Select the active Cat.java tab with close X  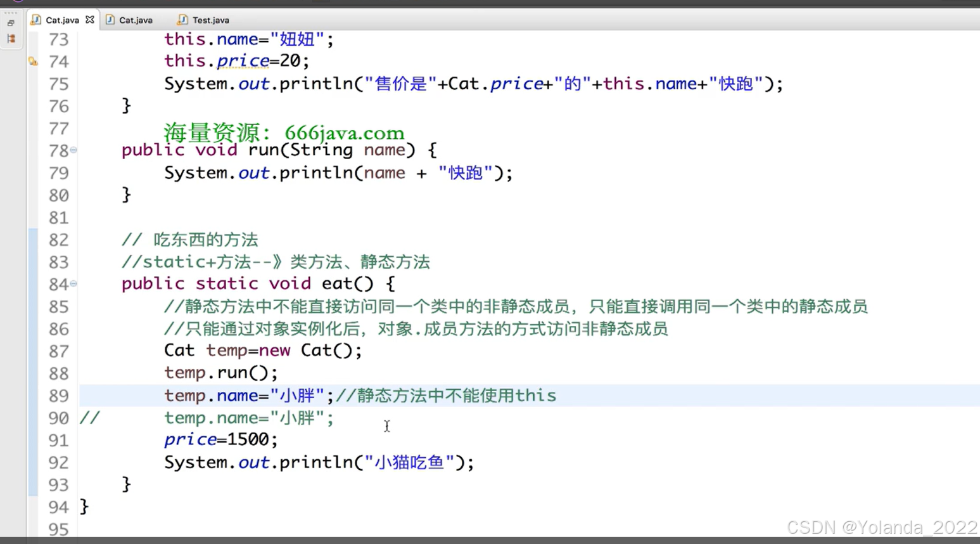pos(62,20)
